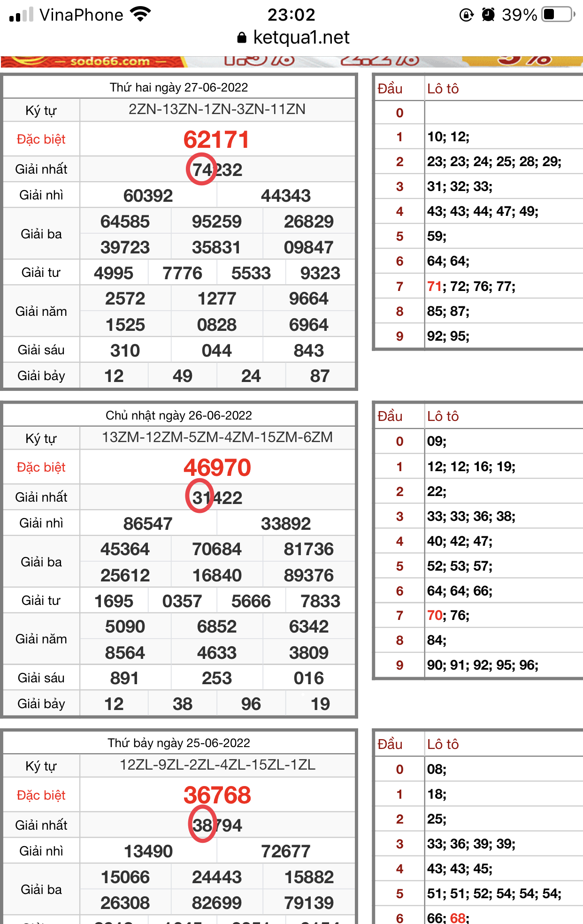Select lô tô row 66; 68;
This screenshot has height=924, width=583.
[x=448, y=918]
